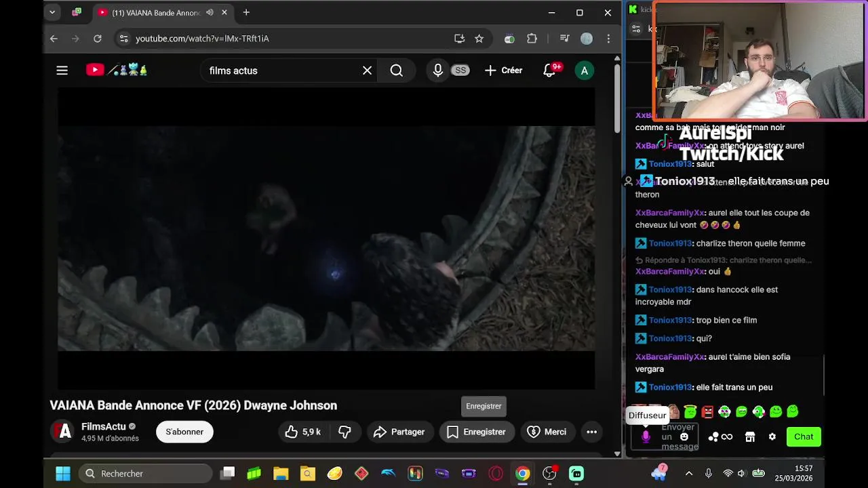Open Task View on the taskbar

point(228,473)
